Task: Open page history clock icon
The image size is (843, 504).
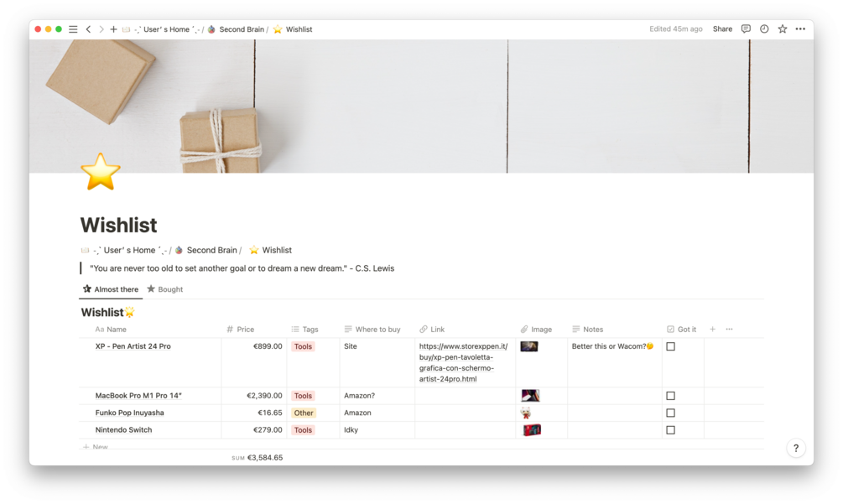Action: pyautogui.click(x=764, y=29)
